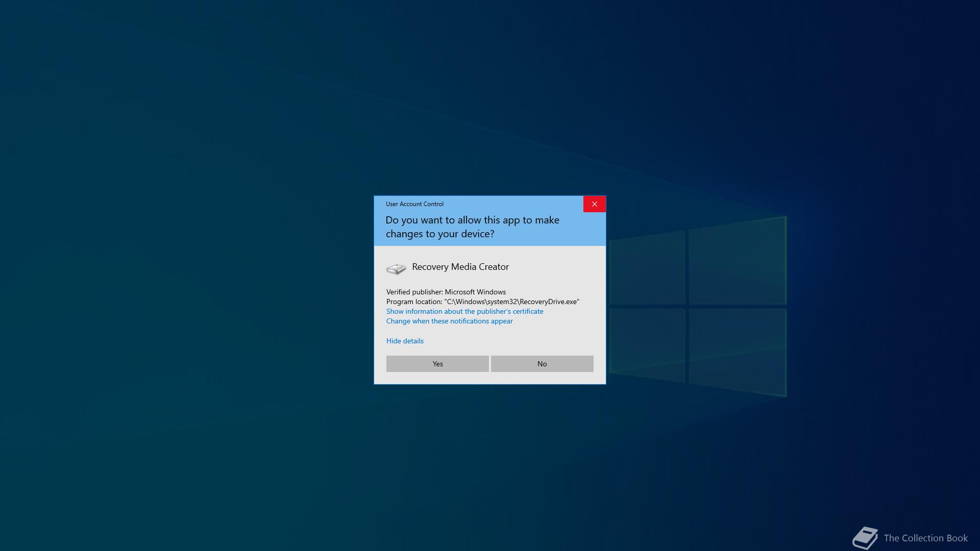Close the User Account Control dialog
The image size is (980, 551).
pyautogui.click(x=595, y=204)
